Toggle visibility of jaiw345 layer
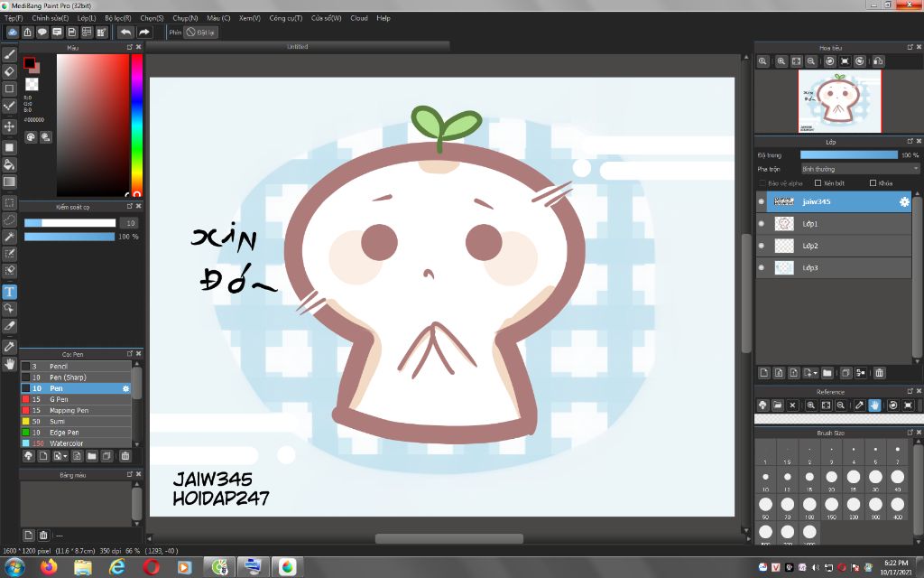 pos(762,201)
